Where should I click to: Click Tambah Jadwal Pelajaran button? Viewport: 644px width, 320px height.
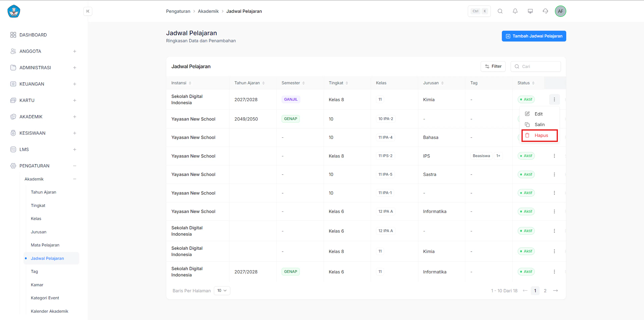534,36
